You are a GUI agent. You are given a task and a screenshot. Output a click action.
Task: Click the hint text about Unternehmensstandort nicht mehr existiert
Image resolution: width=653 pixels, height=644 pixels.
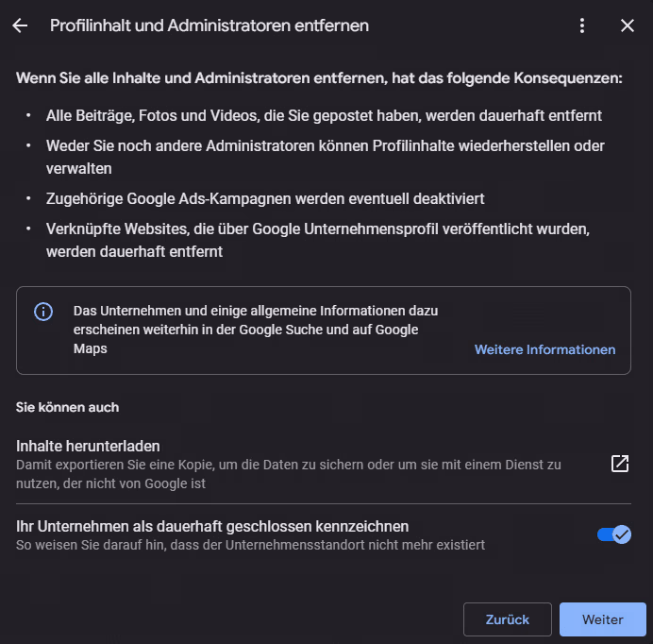(250, 545)
